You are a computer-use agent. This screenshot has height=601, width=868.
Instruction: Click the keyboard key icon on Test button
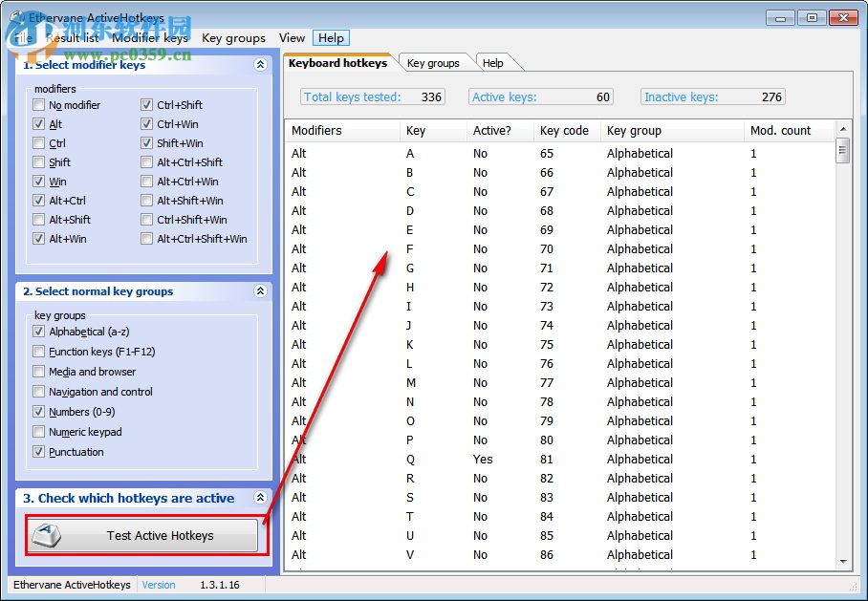pos(48,535)
